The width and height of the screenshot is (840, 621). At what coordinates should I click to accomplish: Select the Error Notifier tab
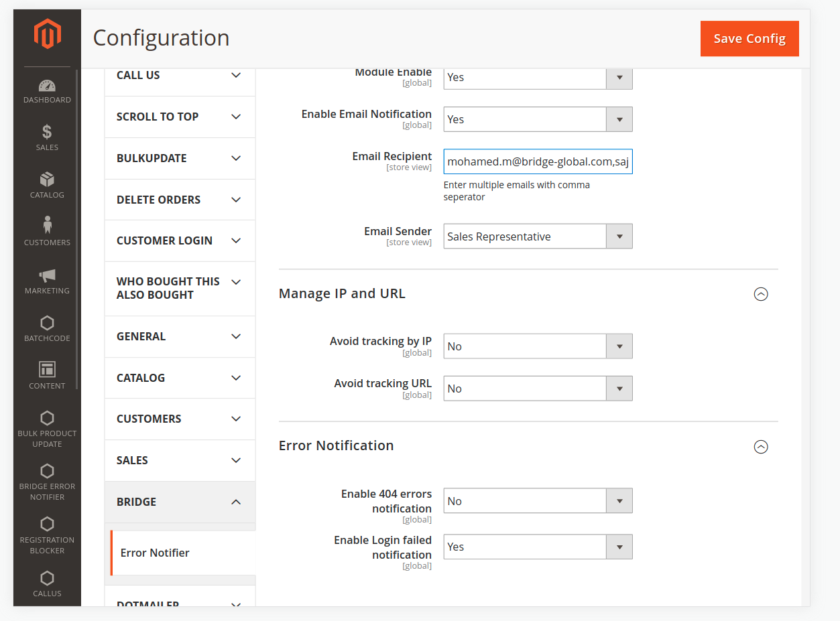tap(155, 553)
